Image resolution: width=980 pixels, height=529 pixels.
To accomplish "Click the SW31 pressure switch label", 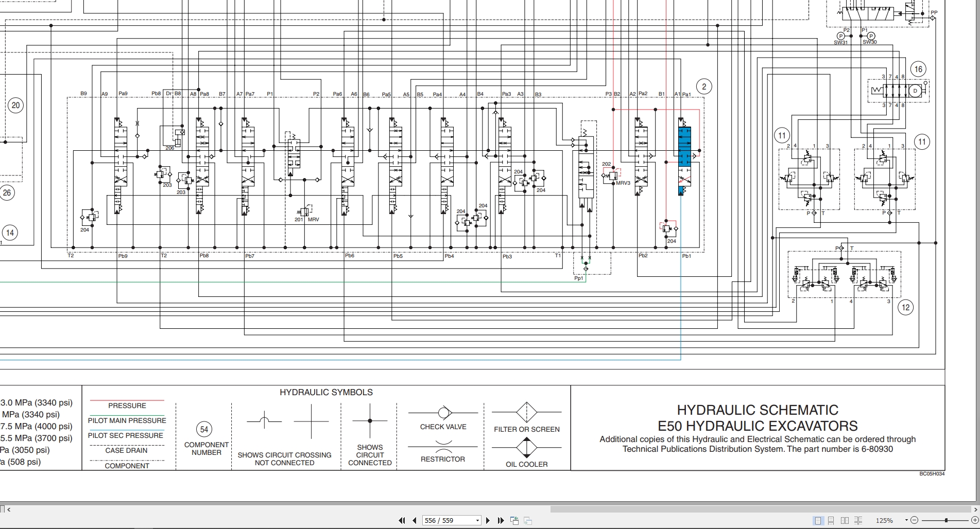I will [840, 43].
